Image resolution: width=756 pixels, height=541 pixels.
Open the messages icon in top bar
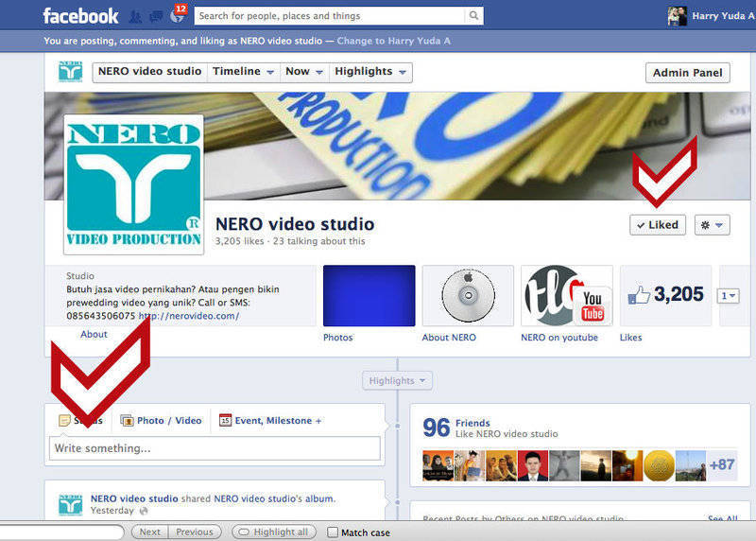pyautogui.click(x=156, y=17)
